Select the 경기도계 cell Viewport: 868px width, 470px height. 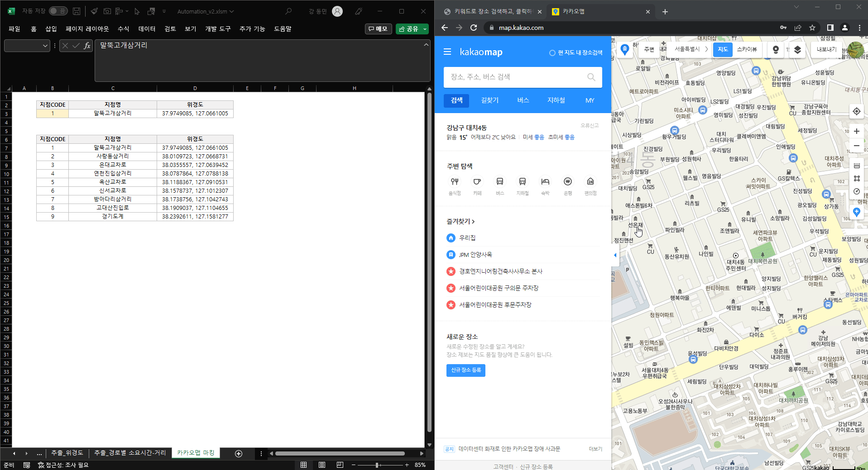tap(113, 216)
